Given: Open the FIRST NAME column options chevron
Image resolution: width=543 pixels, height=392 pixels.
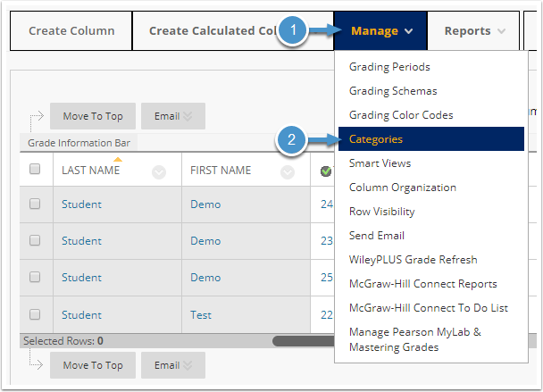Looking at the screenshot, I should (x=288, y=172).
